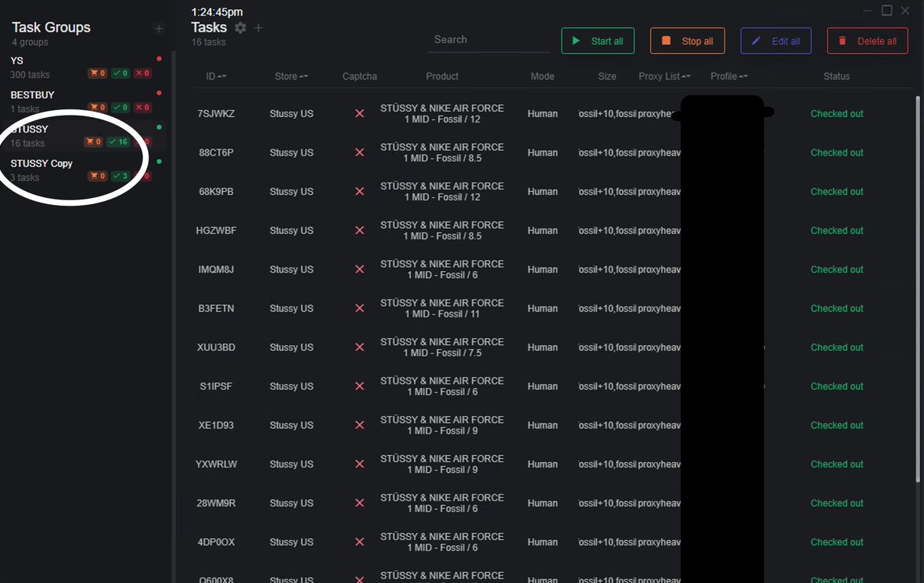The image size is (924, 583).
Task: Click the Delete all button
Action: pos(867,41)
